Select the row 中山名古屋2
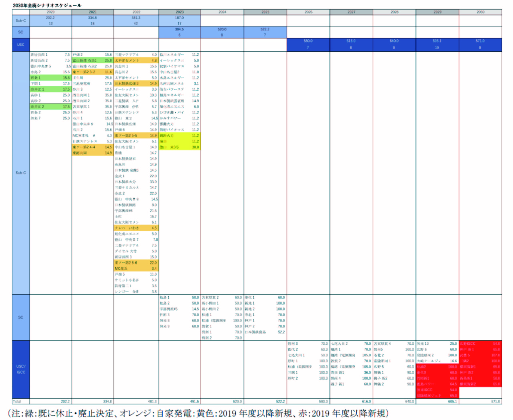The height and width of the screenshot is (420, 513). [180, 72]
